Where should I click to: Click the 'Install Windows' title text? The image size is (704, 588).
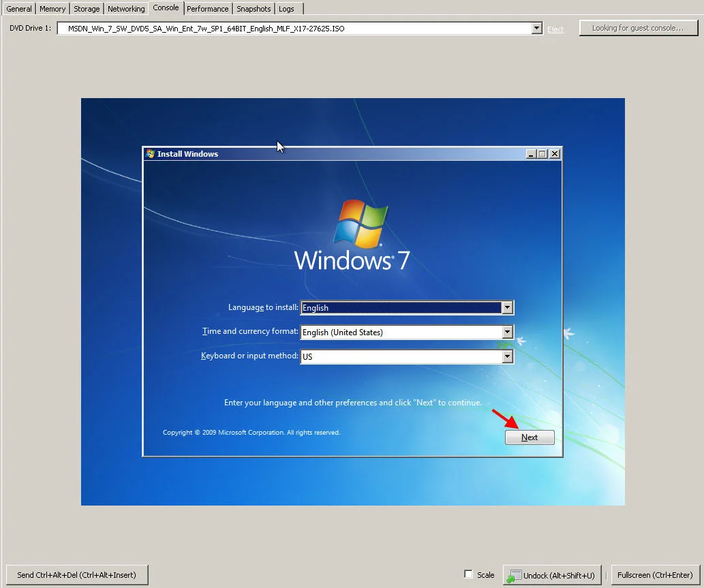pos(187,154)
